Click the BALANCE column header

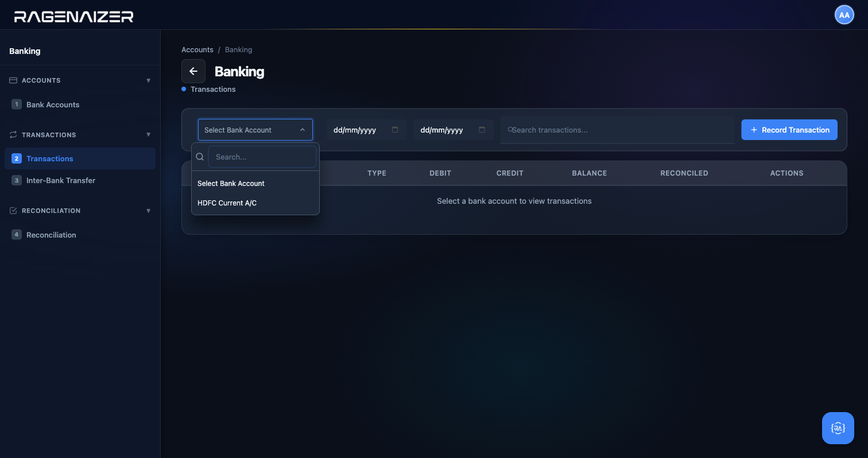pos(589,173)
